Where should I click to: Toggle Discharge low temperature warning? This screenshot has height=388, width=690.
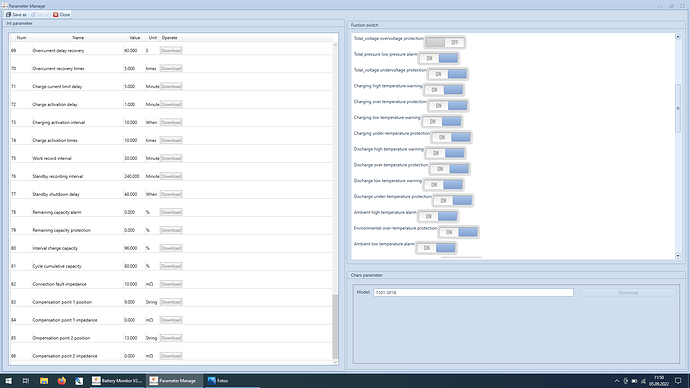pyautogui.click(x=443, y=185)
